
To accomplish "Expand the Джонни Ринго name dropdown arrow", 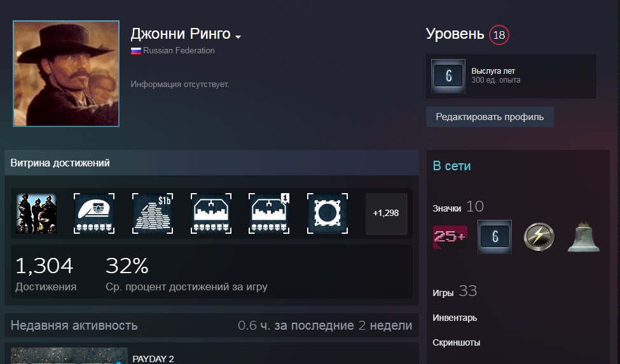I will pyautogui.click(x=238, y=37).
